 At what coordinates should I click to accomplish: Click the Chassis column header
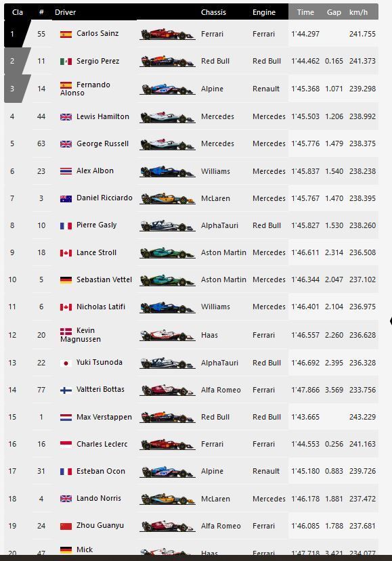coord(213,12)
